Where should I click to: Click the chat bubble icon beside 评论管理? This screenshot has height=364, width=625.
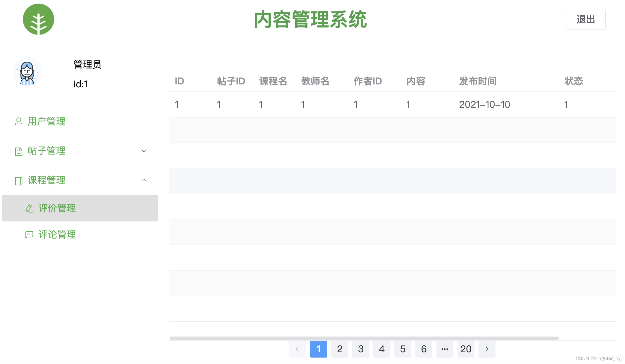click(29, 235)
